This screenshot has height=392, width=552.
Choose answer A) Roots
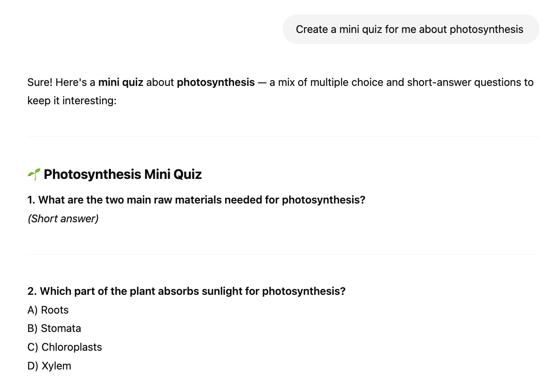48,310
